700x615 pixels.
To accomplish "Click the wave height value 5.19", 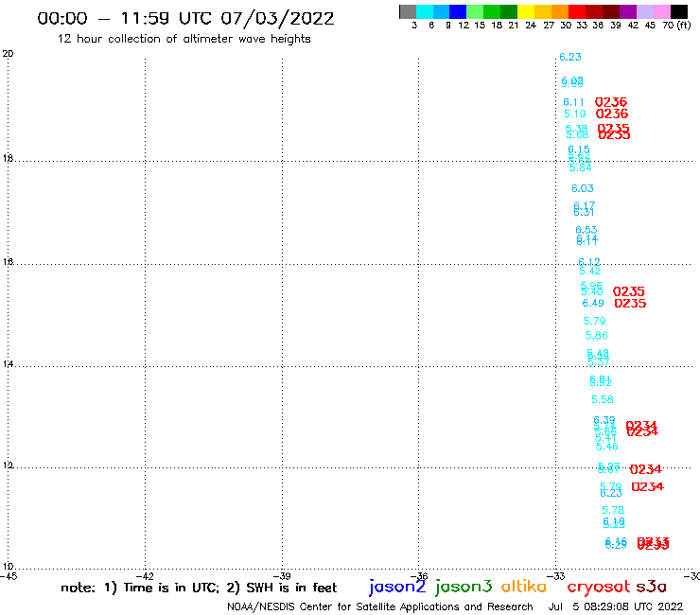I will 575,114.
